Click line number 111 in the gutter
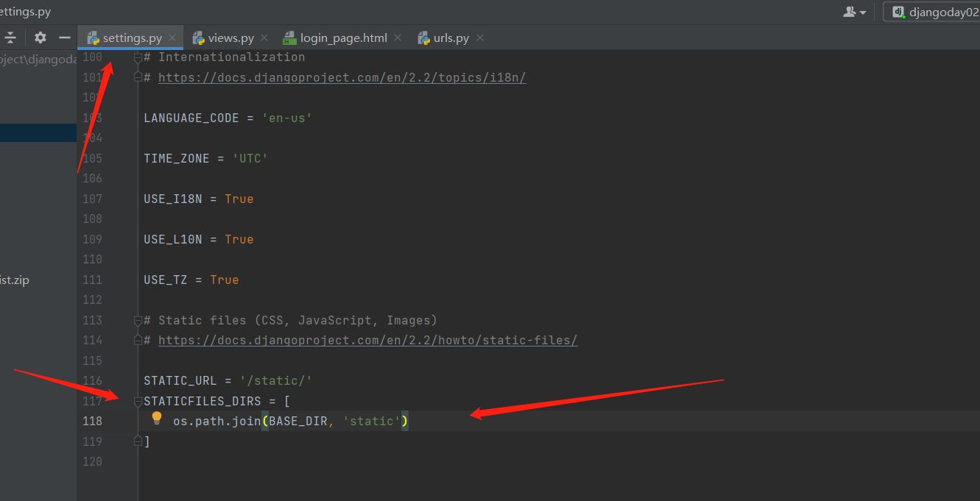 pos(93,280)
